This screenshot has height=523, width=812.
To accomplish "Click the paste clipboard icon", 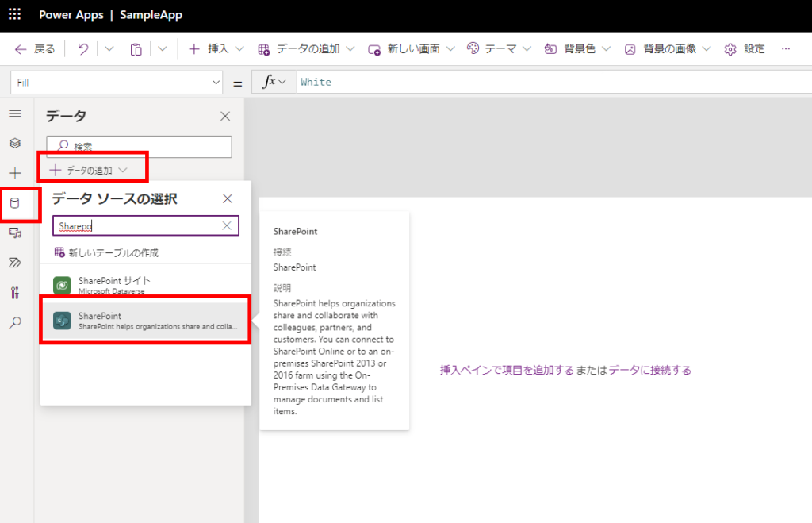I will coord(136,49).
